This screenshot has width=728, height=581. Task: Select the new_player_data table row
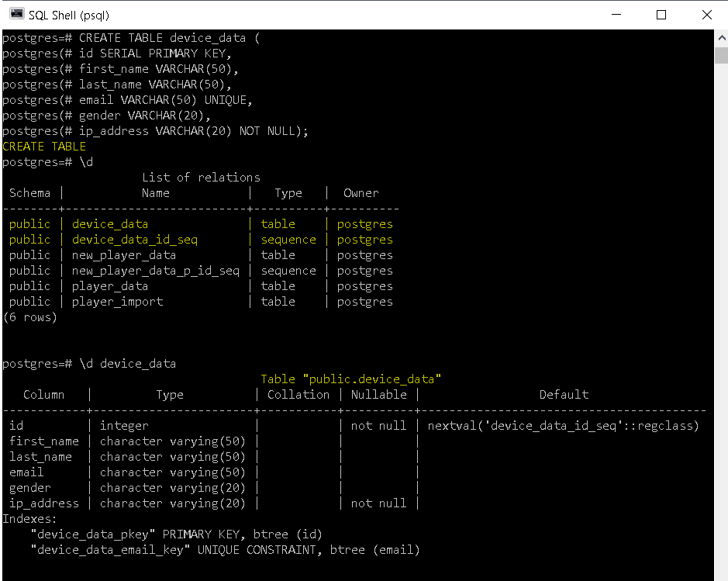click(123, 254)
